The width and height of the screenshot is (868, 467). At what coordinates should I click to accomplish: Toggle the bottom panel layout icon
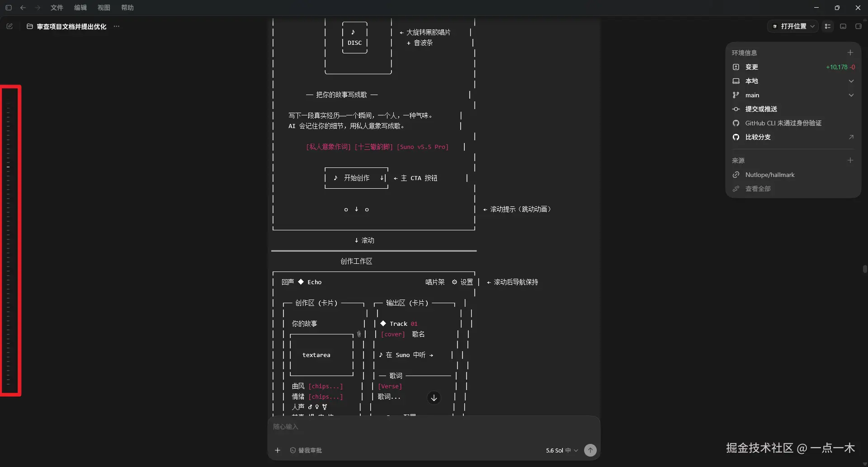843,26
